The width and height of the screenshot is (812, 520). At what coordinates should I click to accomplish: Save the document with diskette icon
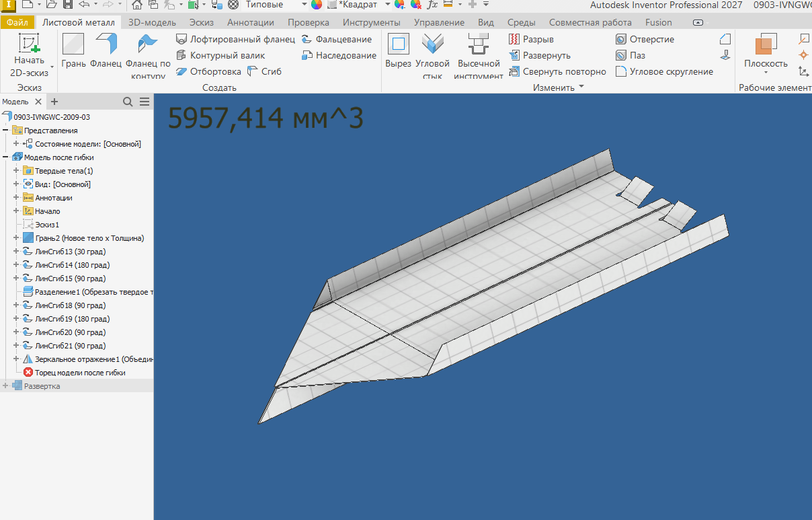67,4
